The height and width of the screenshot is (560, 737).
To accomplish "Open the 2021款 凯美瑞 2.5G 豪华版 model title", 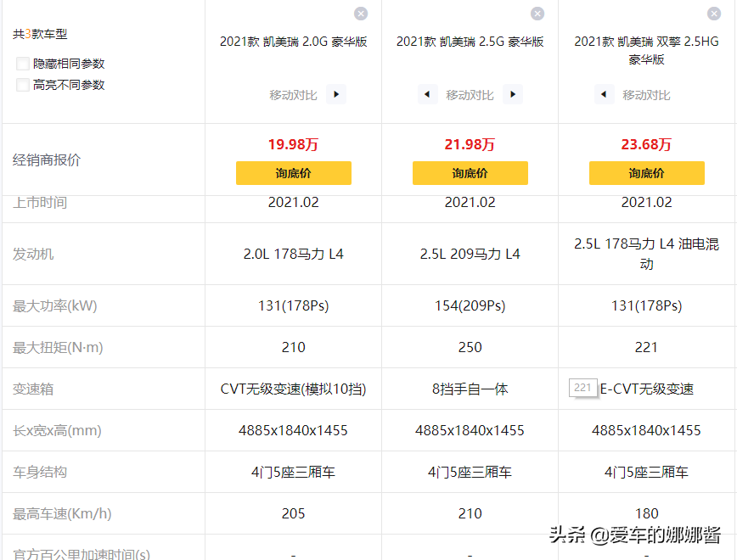I will click(x=470, y=42).
